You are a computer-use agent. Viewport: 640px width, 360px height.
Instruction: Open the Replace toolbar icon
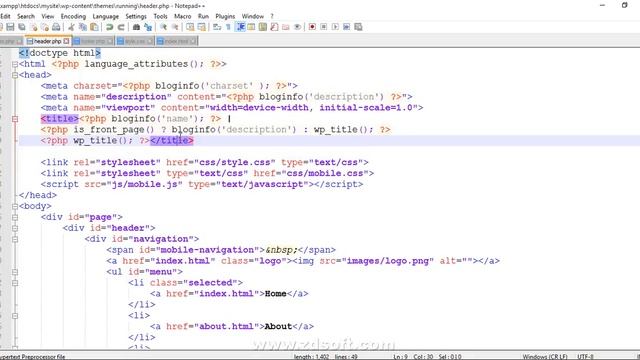148,27
